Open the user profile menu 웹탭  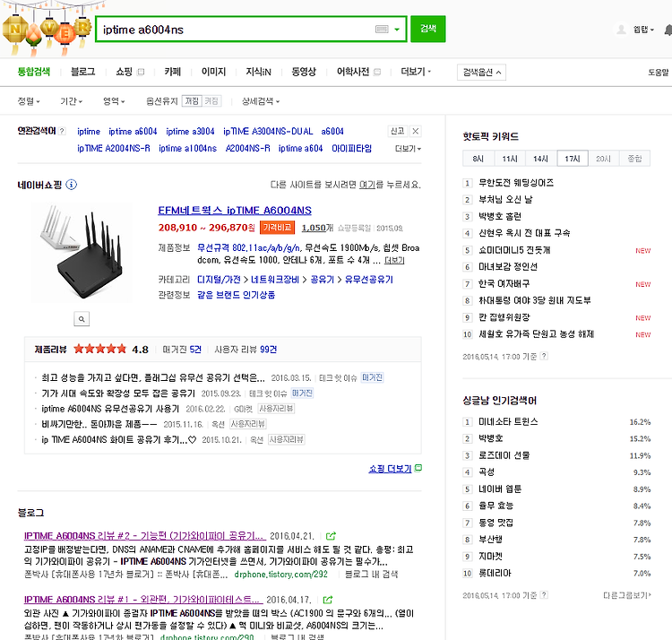pos(643,30)
